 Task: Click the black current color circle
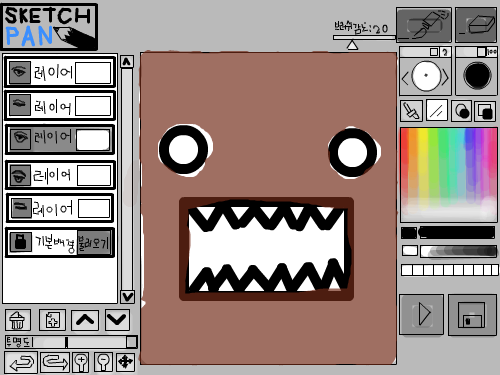478,75
